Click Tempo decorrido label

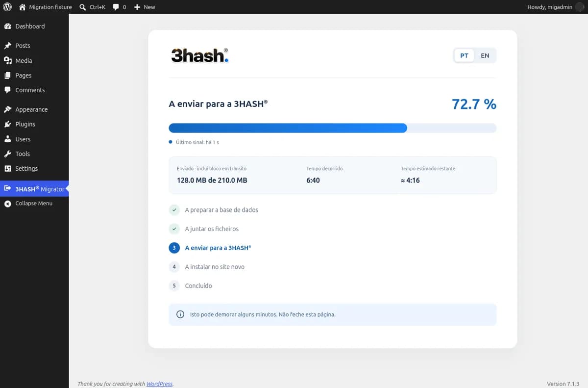tap(324, 169)
